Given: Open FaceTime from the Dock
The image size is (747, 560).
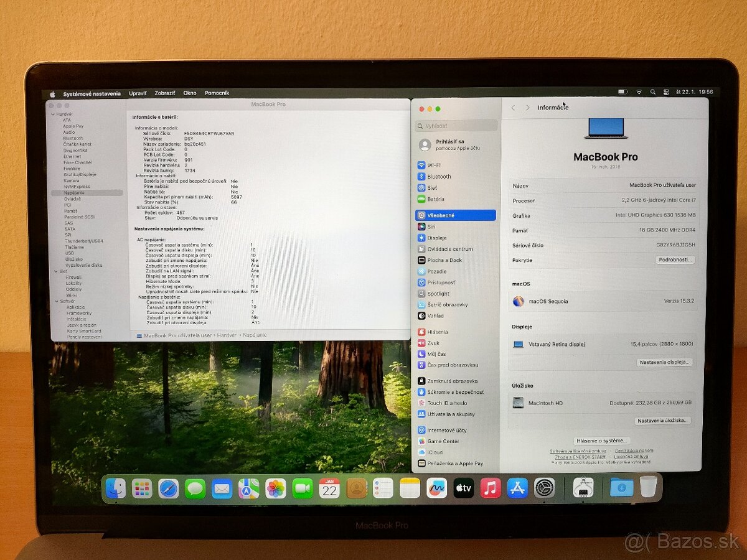Looking at the screenshot, I should click(x=303, y=488).
